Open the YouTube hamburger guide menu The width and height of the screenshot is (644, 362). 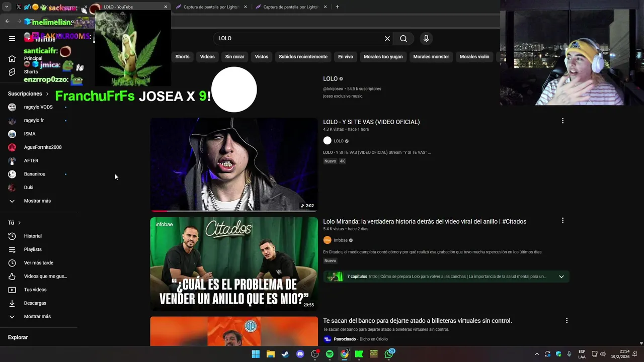(12, 38)
